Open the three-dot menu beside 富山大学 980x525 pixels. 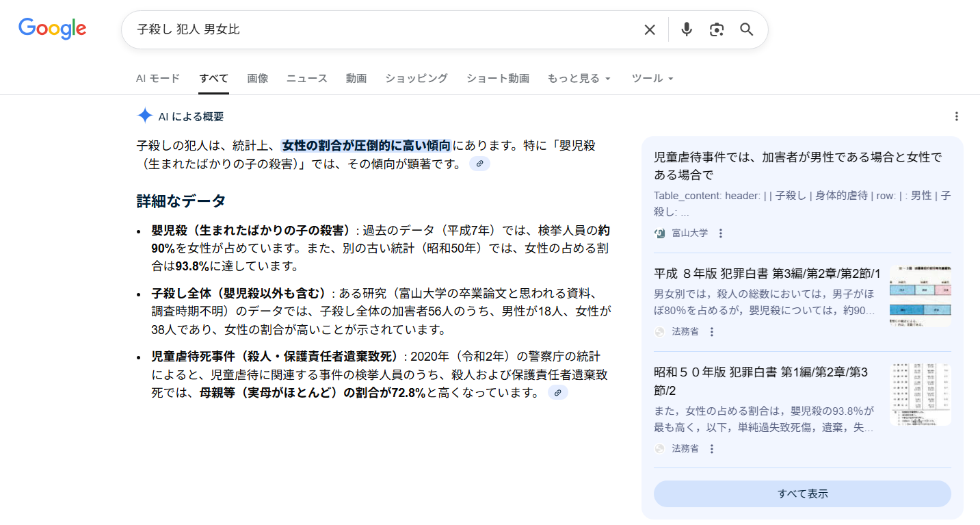point(720,233)
